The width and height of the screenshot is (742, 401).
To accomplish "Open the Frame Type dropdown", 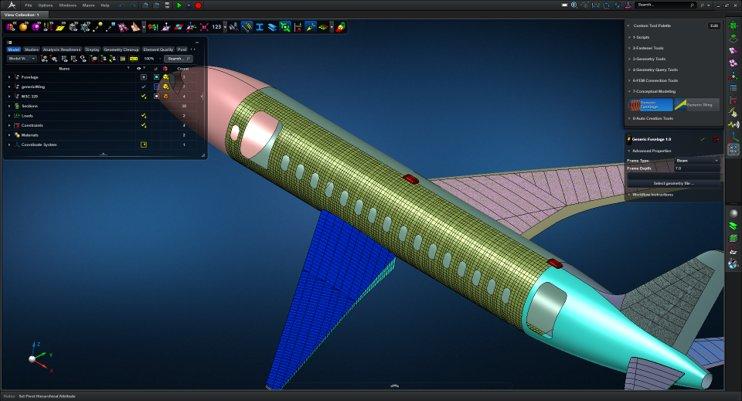I will pyautogui.click(x=695, y=160).
